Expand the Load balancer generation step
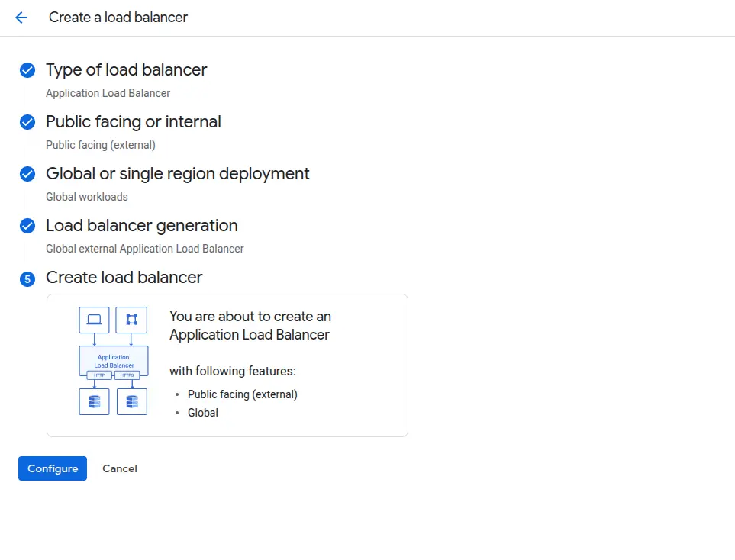Viewport: 735px width, 560px height. click(x=142, y=225)
